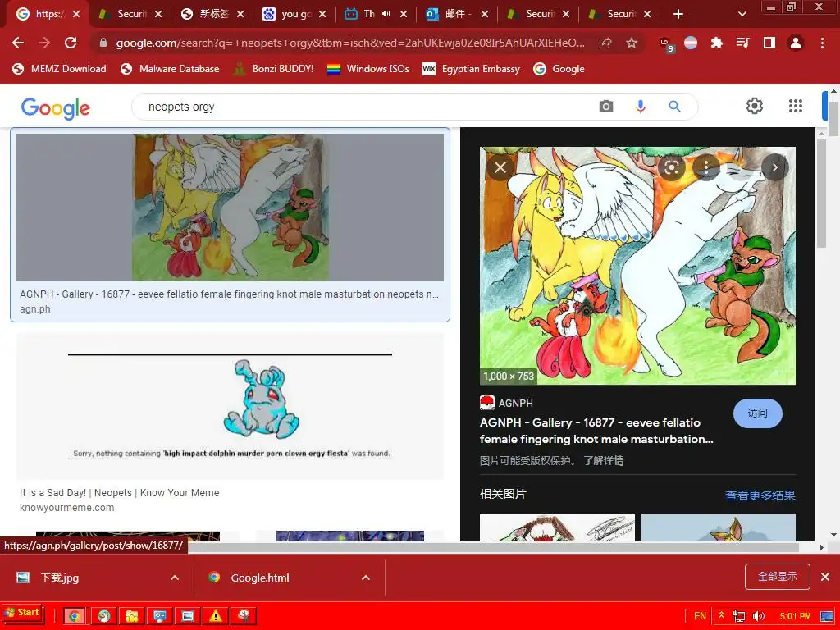The image size is (840, 630).
Task: Open the striped flag extension icon
Action: [691, 43]
